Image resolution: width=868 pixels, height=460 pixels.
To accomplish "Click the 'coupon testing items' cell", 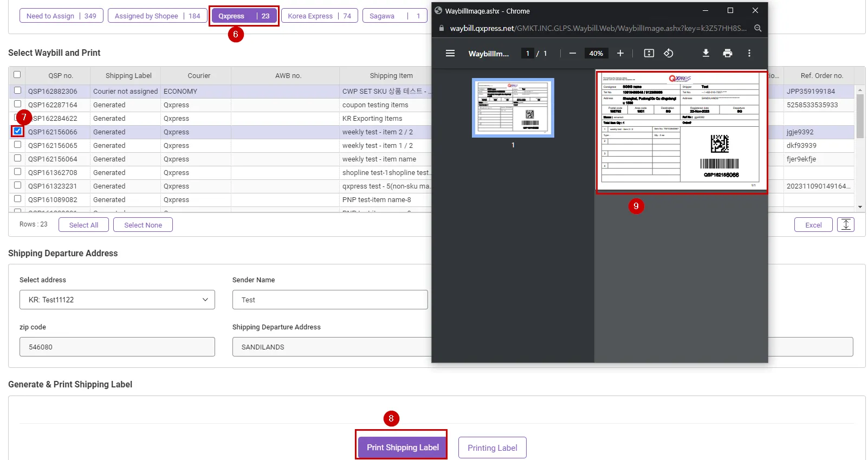I will pyautogui.click(x=386, y=105).
